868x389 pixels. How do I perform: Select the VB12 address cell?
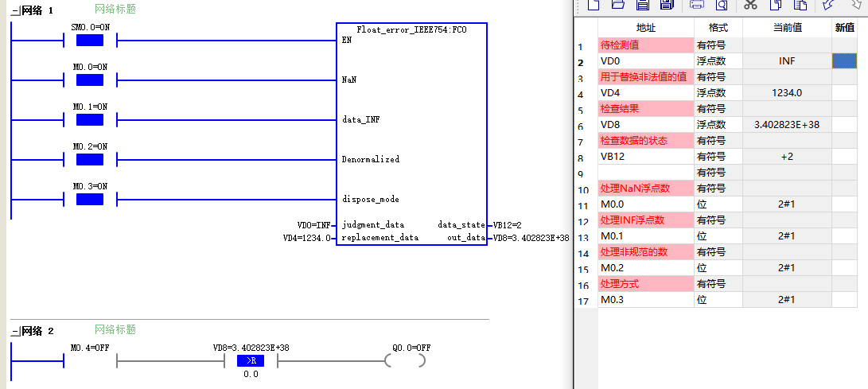pyautogui.click(x=646, y=157)
